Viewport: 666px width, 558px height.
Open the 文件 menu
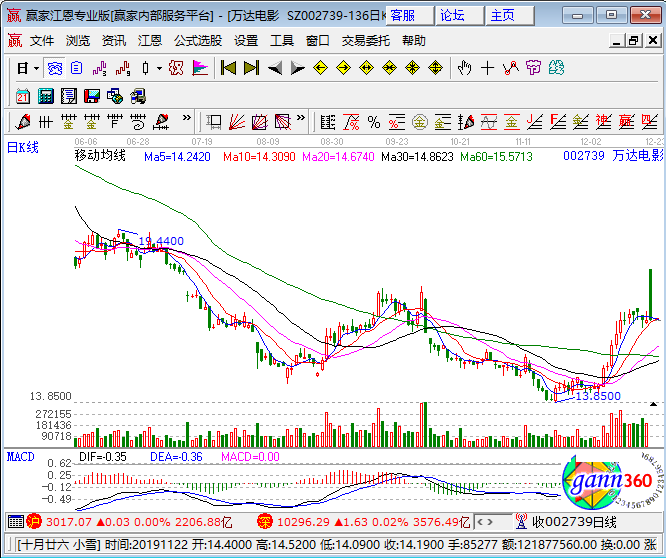click(42, 41)
